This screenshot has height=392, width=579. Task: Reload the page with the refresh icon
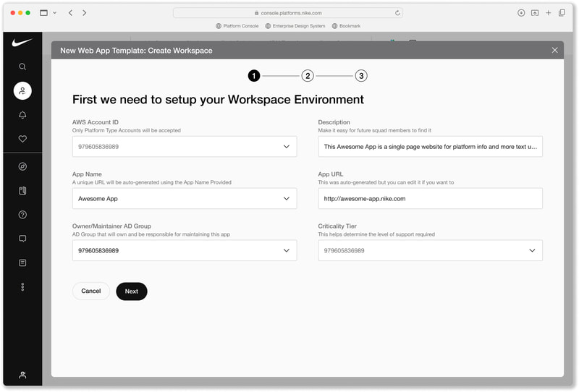[397, 13]
